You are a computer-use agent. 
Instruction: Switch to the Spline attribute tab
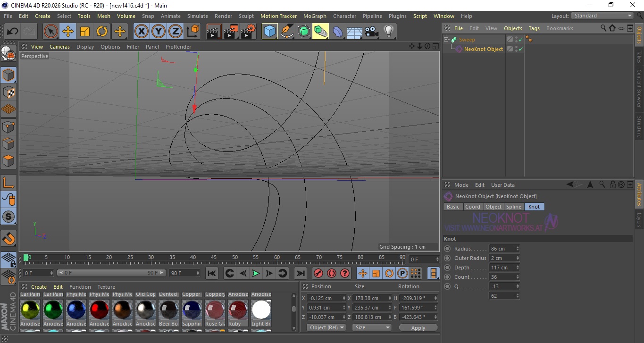coord(513,207)
